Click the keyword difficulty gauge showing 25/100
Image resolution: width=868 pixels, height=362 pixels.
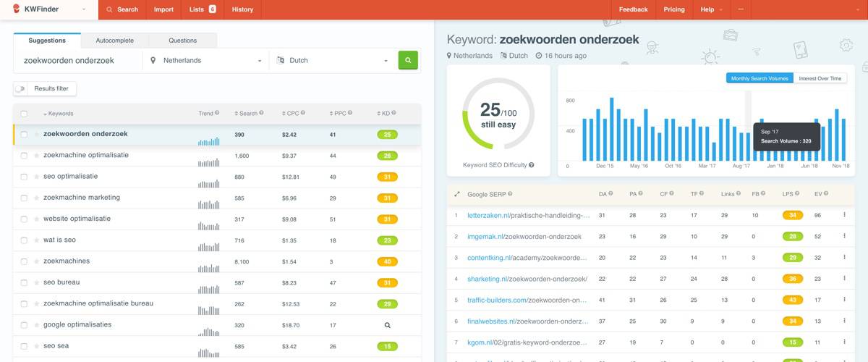point(498,114)
